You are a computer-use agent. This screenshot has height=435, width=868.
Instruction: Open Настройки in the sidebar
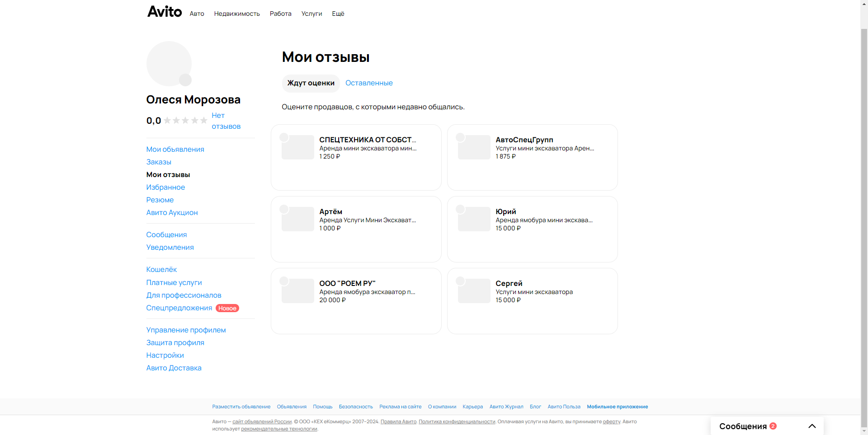coord(165,355)
